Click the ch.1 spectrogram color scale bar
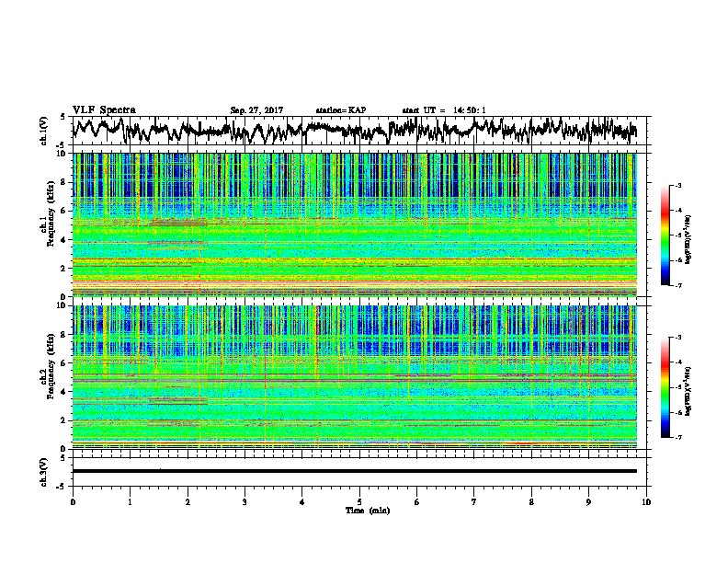 click(x=665, y=236)
